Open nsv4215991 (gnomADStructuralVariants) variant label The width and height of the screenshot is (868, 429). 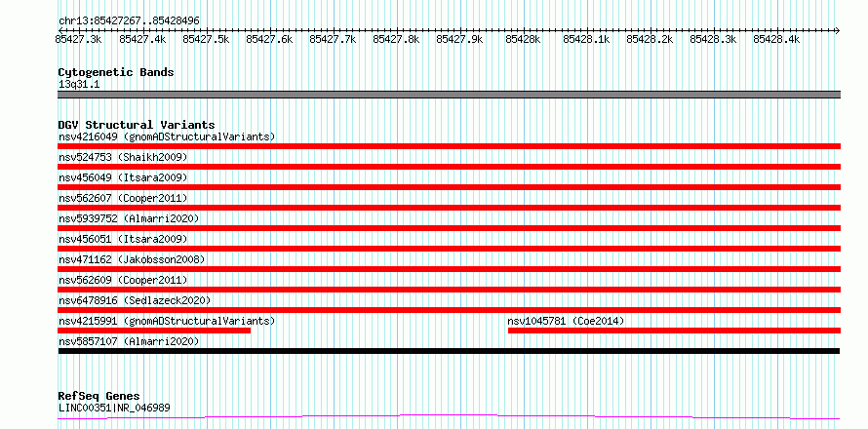(x=167, y=321)
